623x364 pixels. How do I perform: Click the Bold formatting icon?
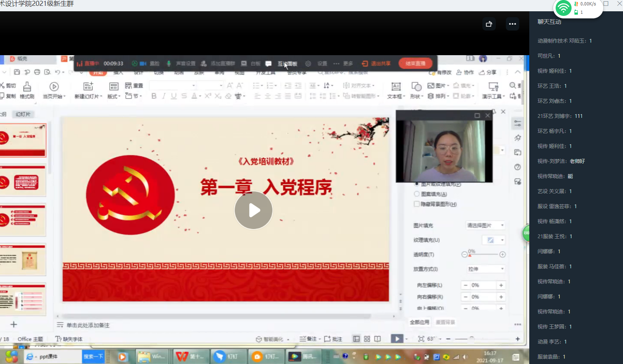pos(154,96)
